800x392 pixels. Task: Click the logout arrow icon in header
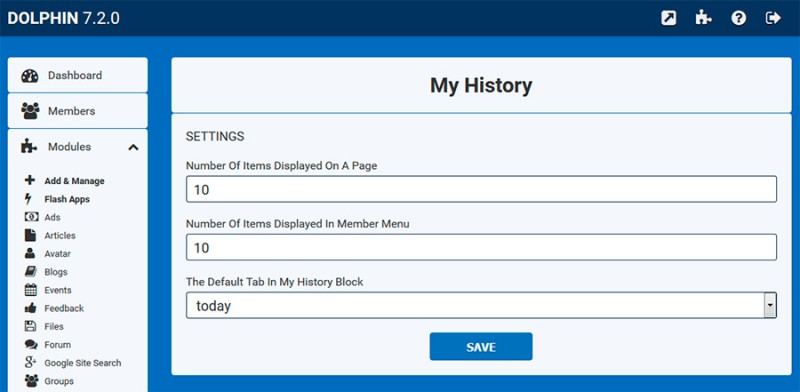coord(773,18)
